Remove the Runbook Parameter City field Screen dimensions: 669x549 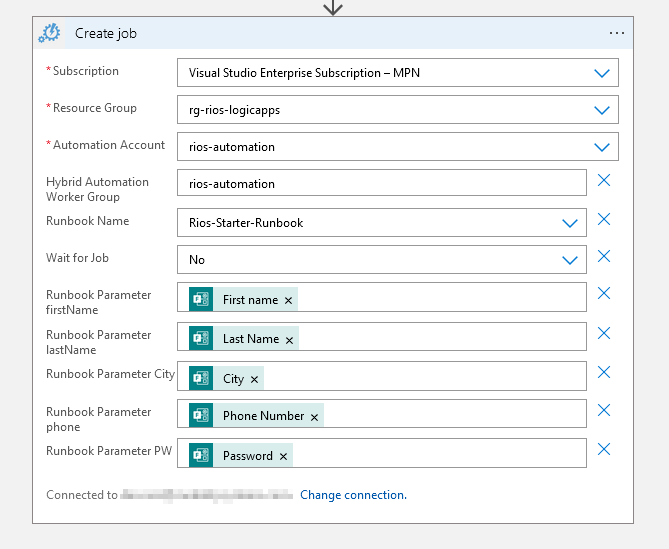[604, 372]
